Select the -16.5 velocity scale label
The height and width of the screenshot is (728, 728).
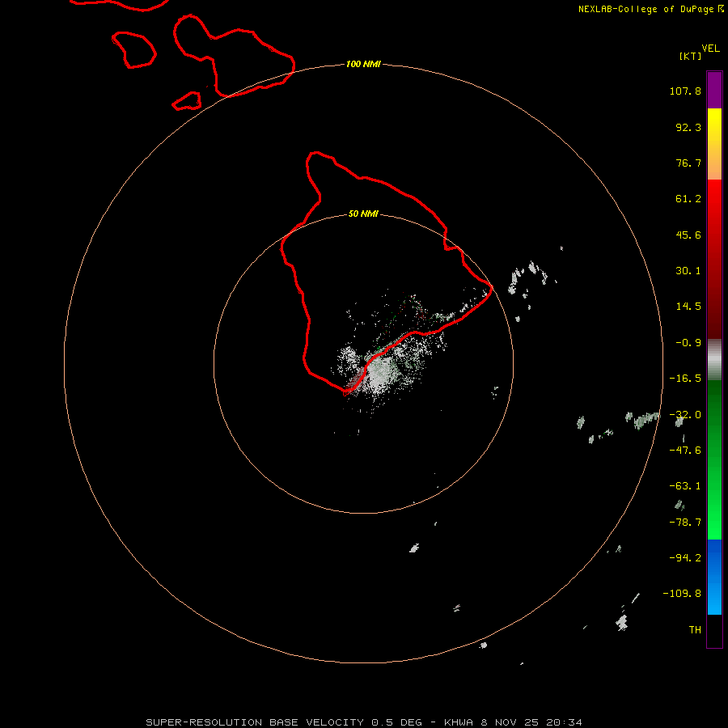click(685, 379)
